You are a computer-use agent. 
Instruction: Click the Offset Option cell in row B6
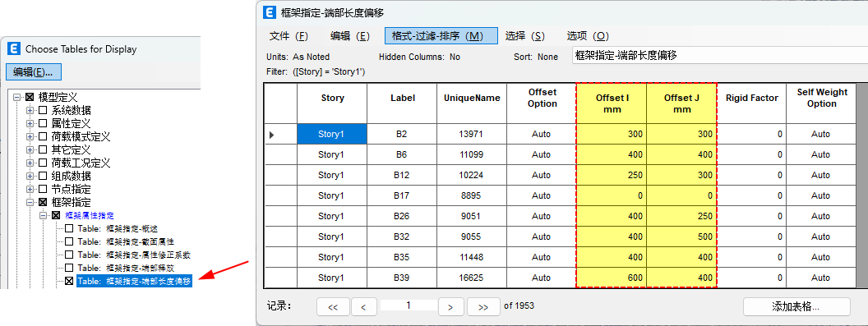pos(542,154)
